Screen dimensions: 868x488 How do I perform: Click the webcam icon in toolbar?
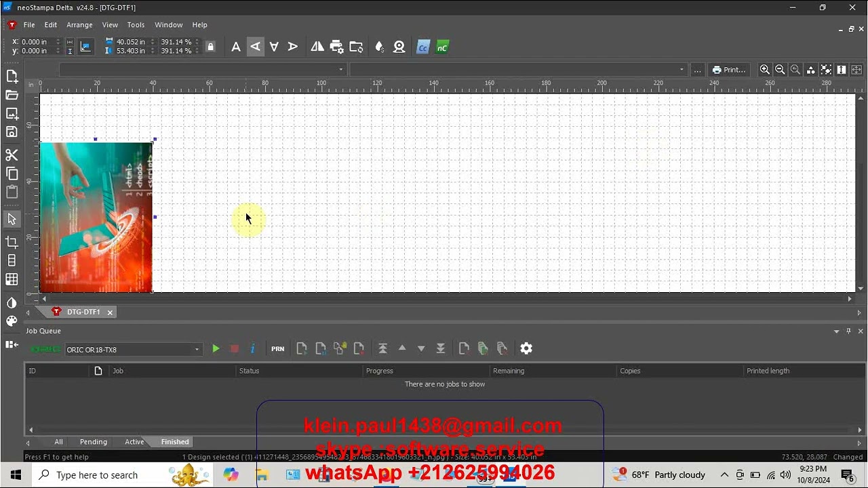pos(399,47)
